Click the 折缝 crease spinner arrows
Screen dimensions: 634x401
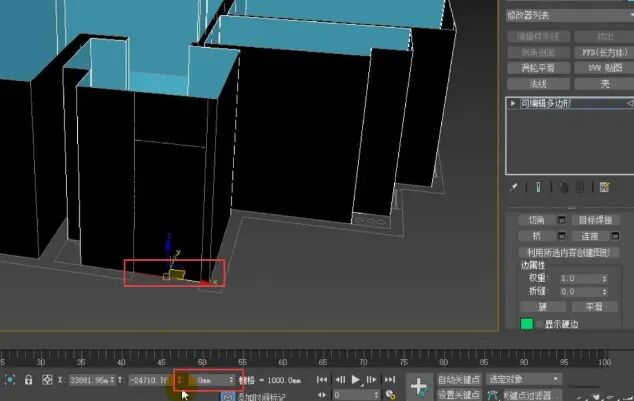604,291
